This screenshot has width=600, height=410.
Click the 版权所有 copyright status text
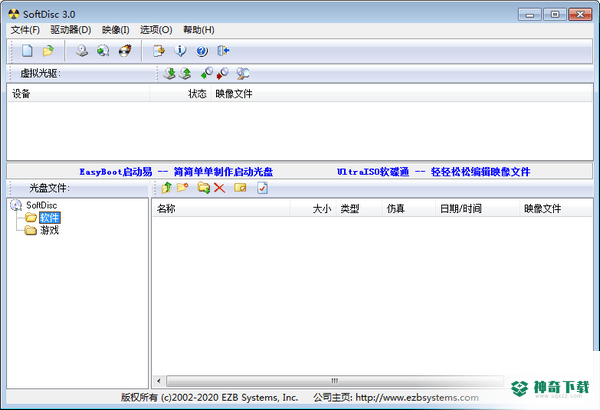[x=209, y=398]
